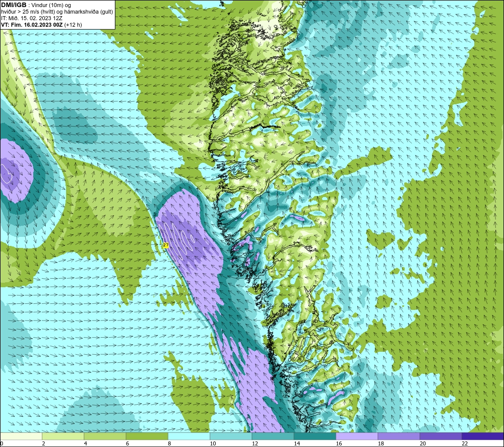Click the 'hviður > 25 m/s' legend line

tap(57, 12)
